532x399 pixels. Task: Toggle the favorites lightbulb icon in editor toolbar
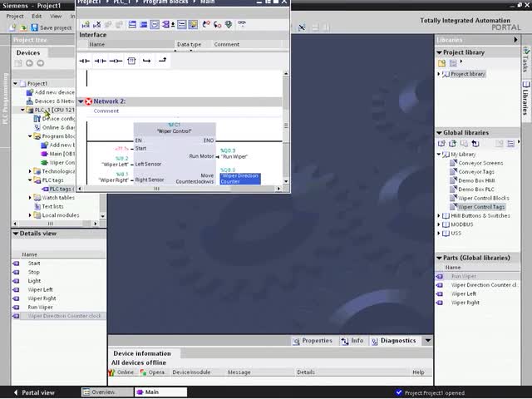[x=193, y=24]
